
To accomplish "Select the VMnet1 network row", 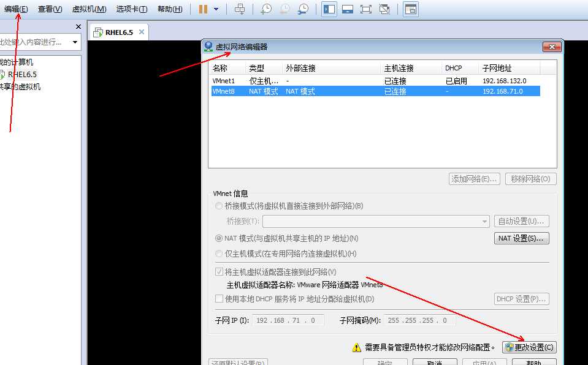I will pos(375,81).
